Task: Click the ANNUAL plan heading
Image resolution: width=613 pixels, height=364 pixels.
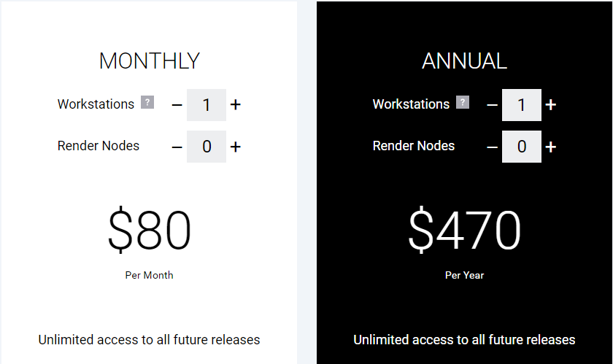Action: point(464,61)
